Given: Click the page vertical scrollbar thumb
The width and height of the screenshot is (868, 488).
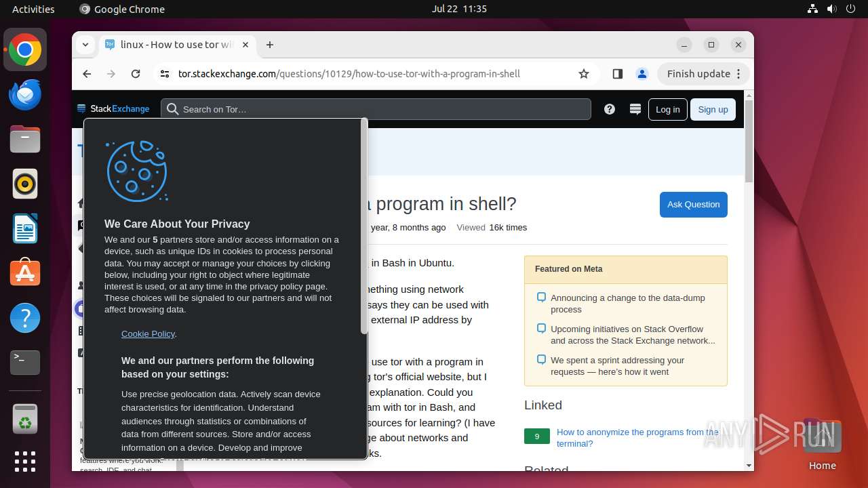Looking at the screenshot, I should click(x=749, y=141).
